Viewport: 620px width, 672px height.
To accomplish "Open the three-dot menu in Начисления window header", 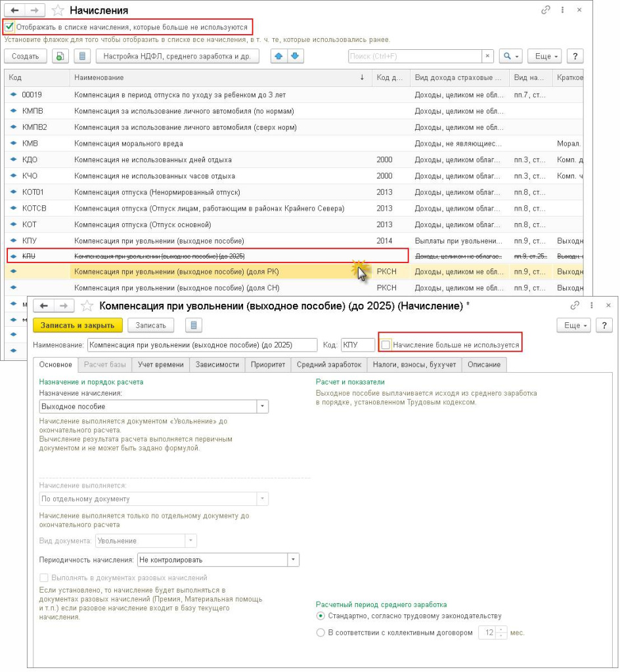I will pos(563,10).
